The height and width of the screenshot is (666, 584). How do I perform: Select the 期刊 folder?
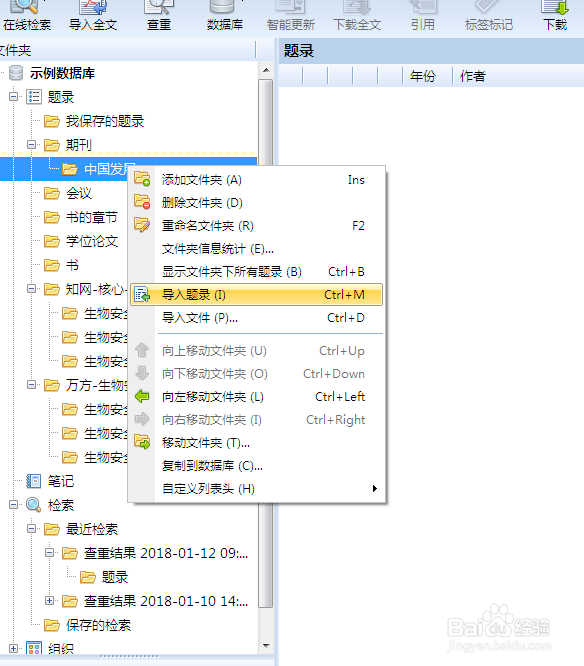[78, 145]
